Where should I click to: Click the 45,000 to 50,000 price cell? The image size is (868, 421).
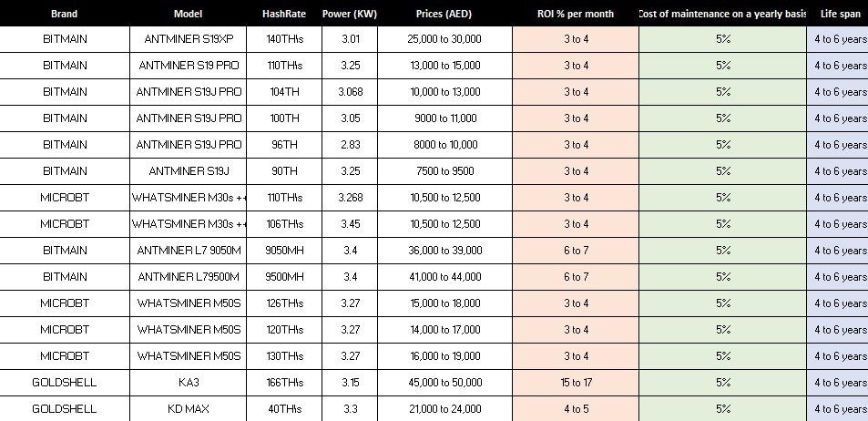444,383
